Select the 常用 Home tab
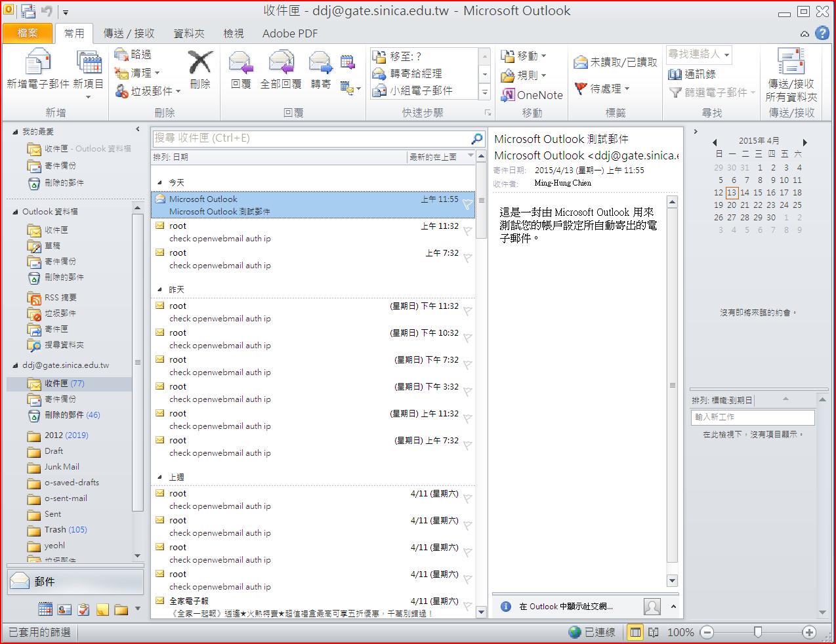Image resolution: width=836 pixels, height=644 pixels. pos(74,33)
